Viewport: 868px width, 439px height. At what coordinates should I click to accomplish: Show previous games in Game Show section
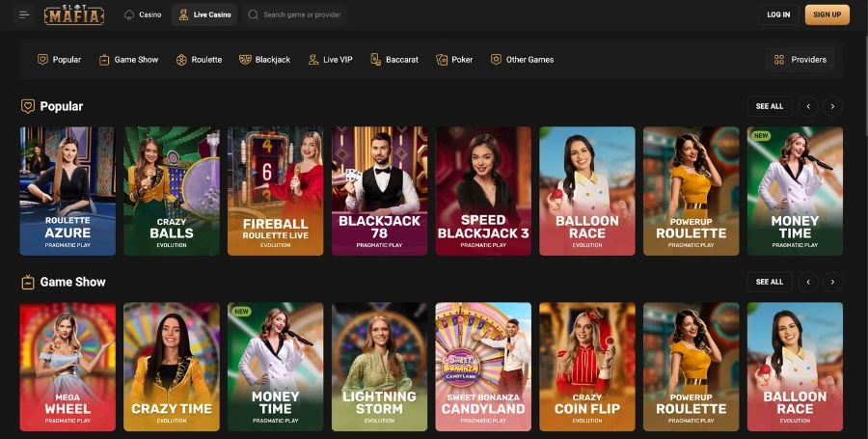point(808,282)
